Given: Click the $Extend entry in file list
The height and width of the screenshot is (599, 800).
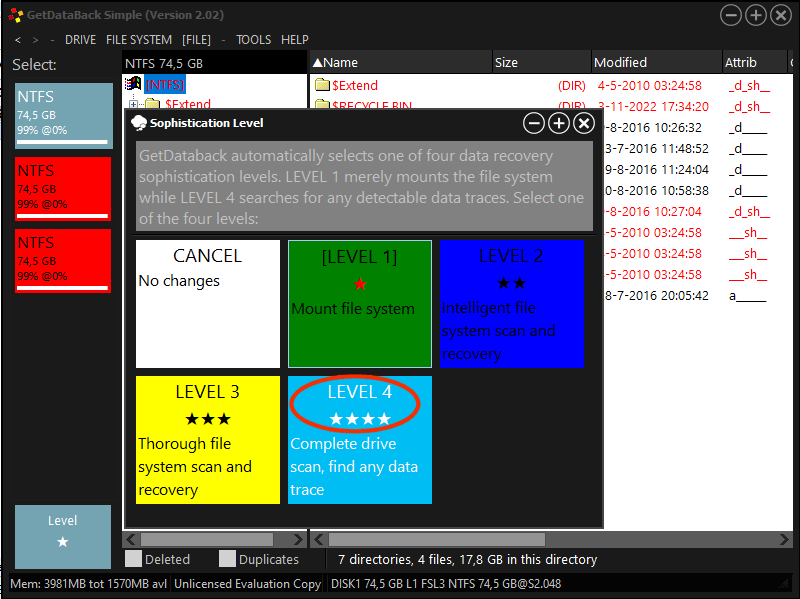Looking at the screenshot, I should tap(355, 85).
